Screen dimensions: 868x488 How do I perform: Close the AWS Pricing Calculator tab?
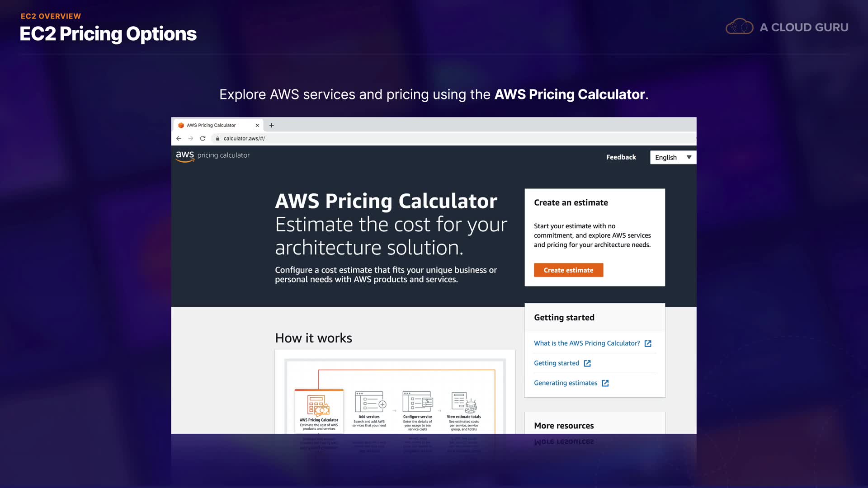[257, 125]
